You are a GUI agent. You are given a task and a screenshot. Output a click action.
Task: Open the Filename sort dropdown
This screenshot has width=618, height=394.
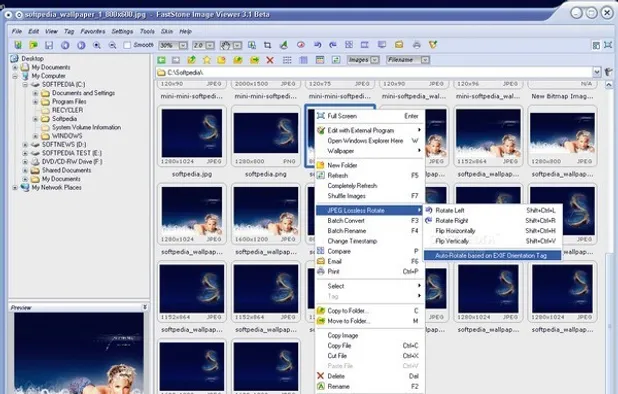click(425, 60)
